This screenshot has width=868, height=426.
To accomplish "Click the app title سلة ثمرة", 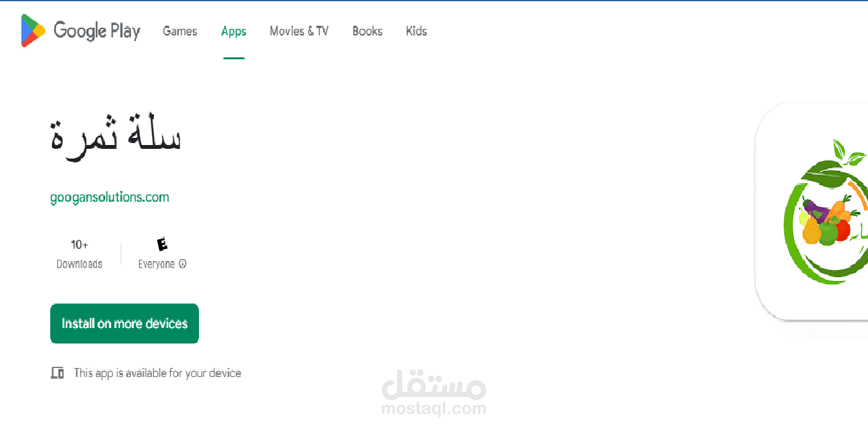I will point(116,138).
